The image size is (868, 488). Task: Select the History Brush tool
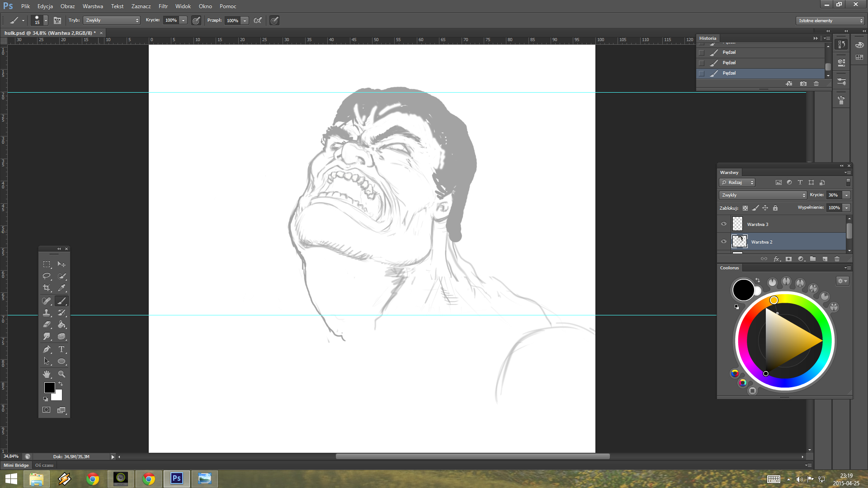[x=61, y=313]
